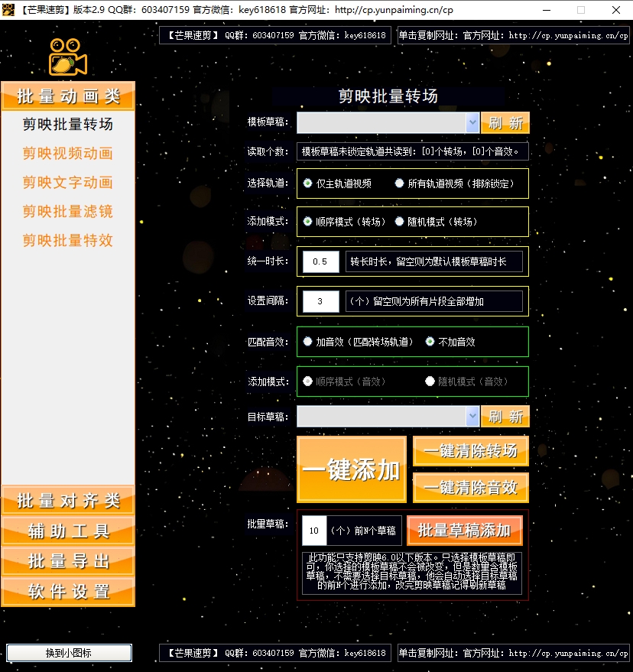Screen dimensions: 633x672
Task: Click the （个）留空则为所有片段全部增加 hint
Action: point(434,301)
